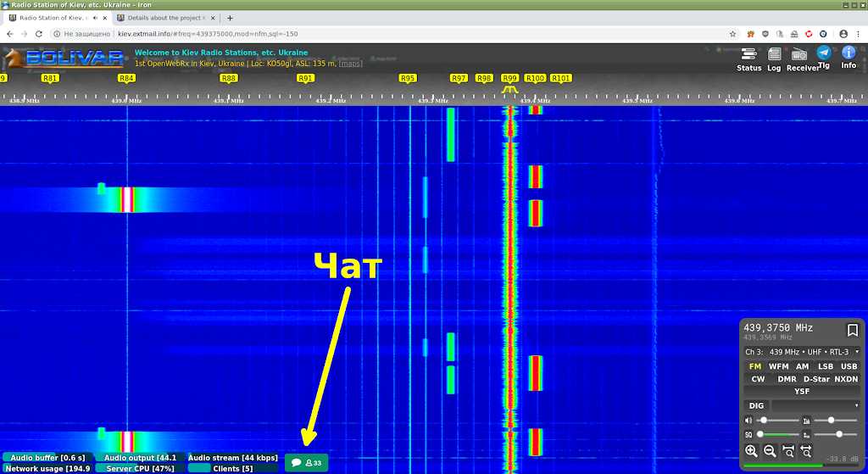Open the Ch 3 profile dropdown
The height and width of the screenshot is (474, 868).
(802, 352)
